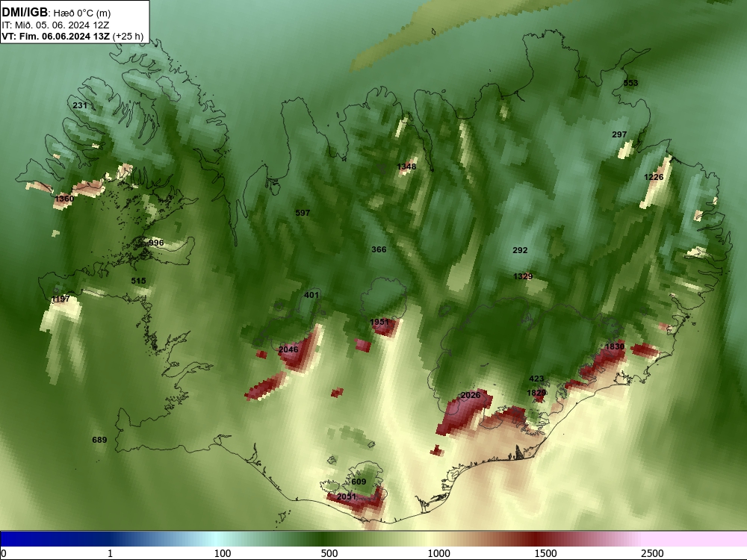Select the map value 423
Viewport: 747px width, 560px height.
536,379
